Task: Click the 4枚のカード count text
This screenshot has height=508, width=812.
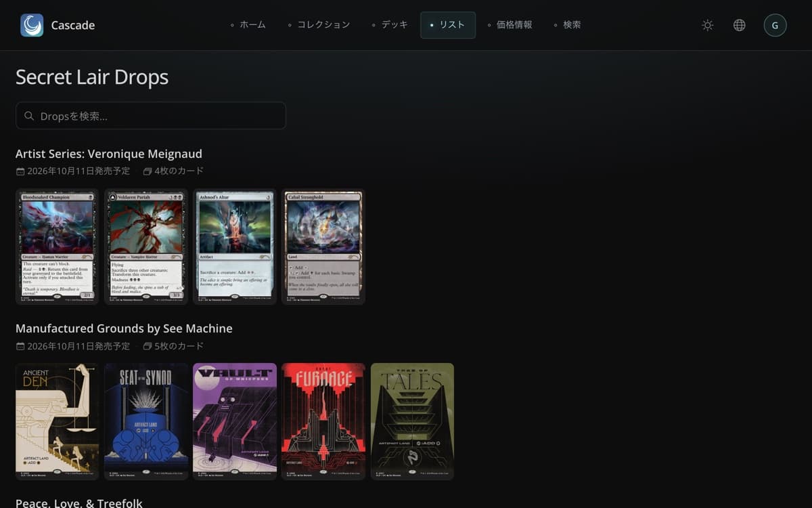Action: point(179,171)
